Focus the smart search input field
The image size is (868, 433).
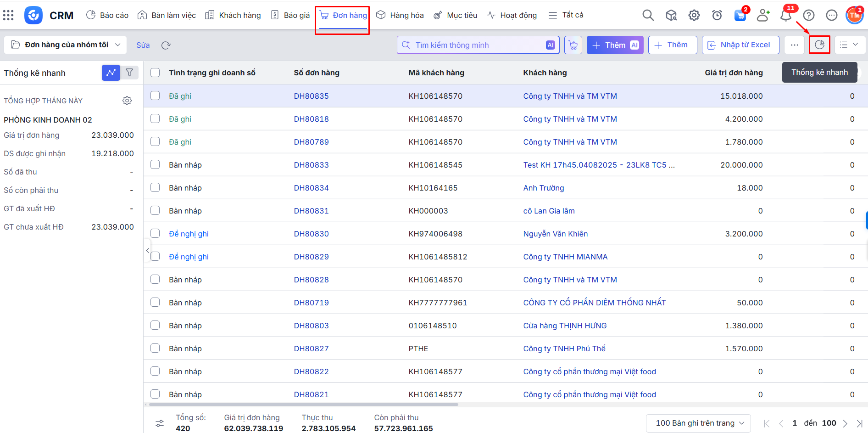tap(477, 45)
